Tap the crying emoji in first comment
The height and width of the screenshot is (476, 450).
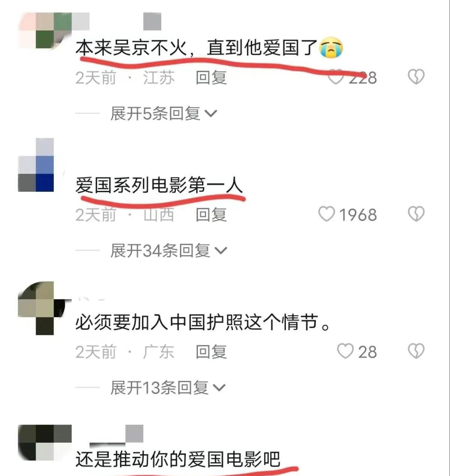[331, 48]
